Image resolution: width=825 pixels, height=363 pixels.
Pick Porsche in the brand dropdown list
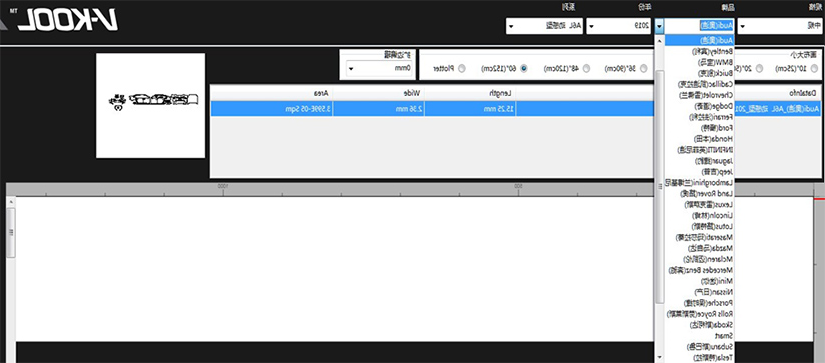[699, 303]
